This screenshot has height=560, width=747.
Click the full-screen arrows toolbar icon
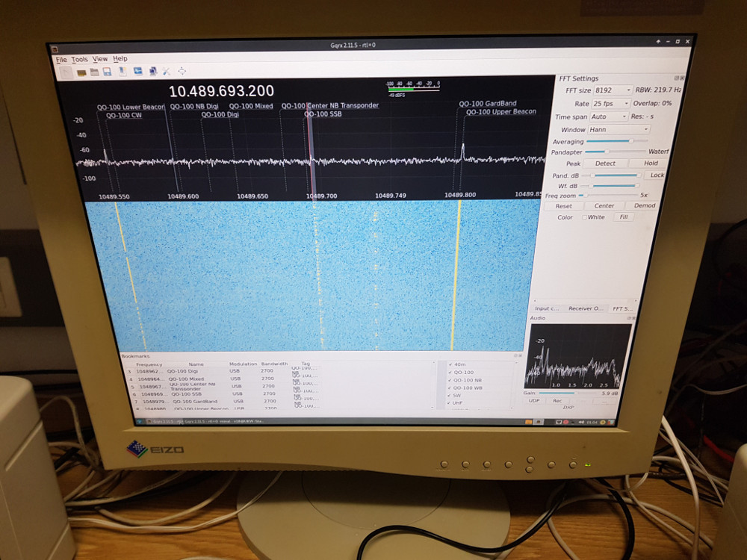pos(182,72)
